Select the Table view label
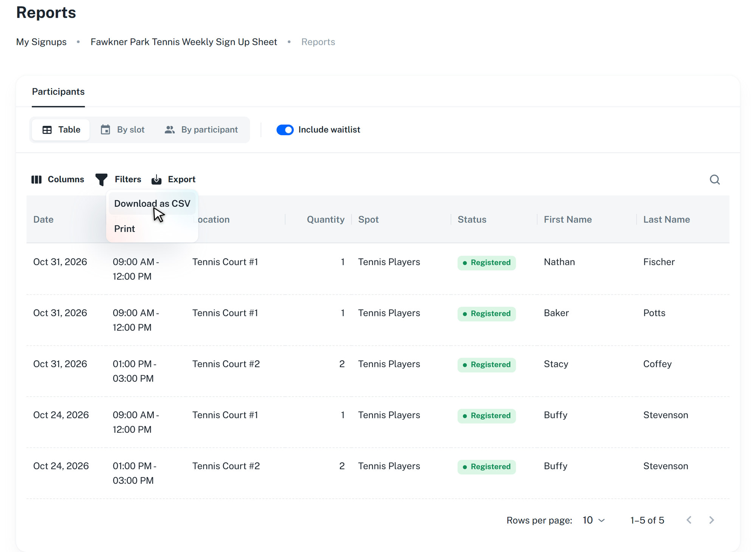 (69, 130)
